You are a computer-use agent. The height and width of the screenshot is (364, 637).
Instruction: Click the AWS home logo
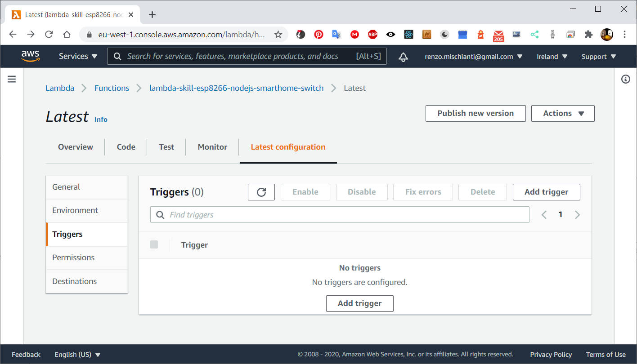pos(30,56)
